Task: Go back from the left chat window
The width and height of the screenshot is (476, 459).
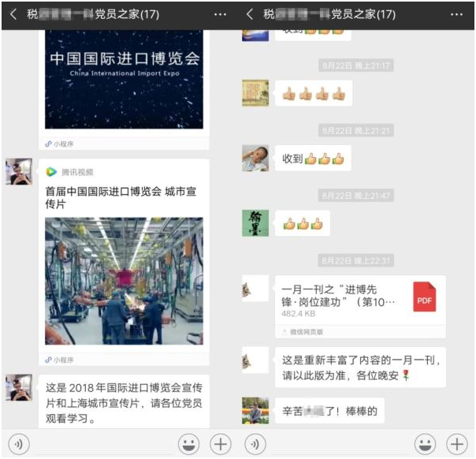Action: [x=13, y=14]
